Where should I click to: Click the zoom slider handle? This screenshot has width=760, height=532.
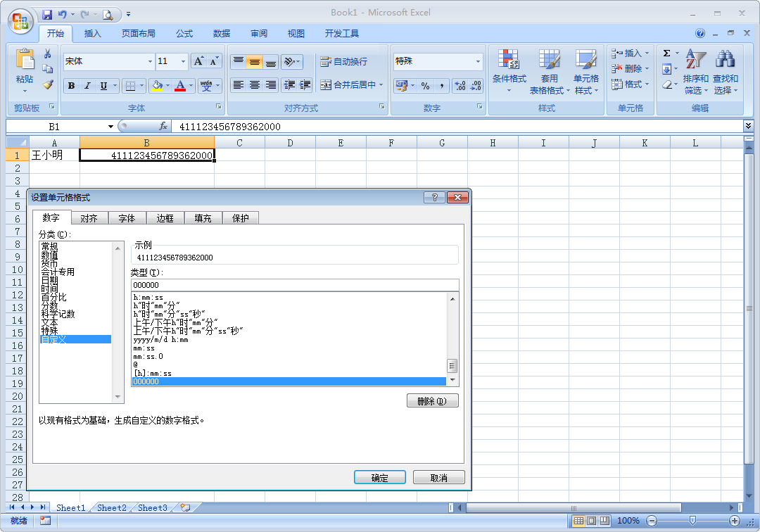coord(692,521)
